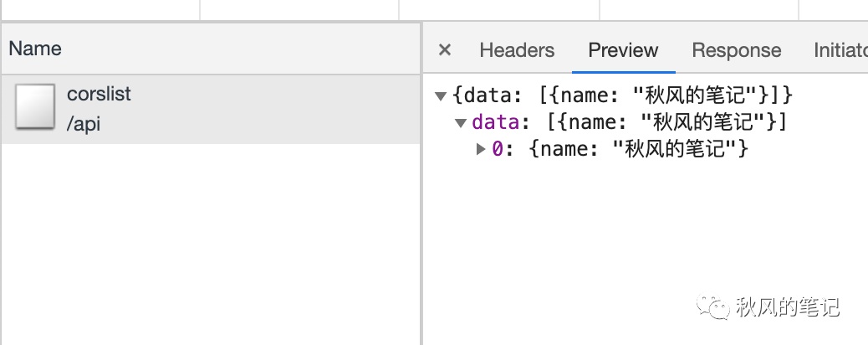The width and height of the screenshot is (868, 345).
Task: Open the partially visible Initiator tab
Action: pos(840,50)
